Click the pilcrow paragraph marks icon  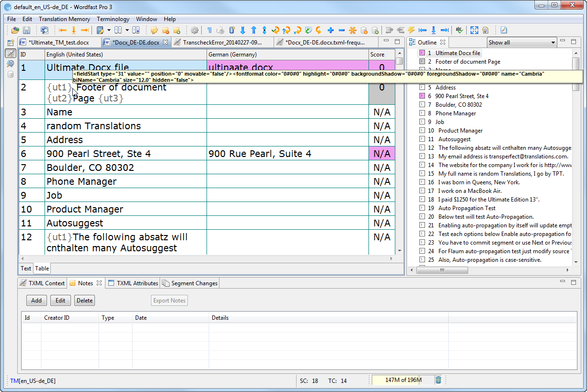[x=209, y=30]
